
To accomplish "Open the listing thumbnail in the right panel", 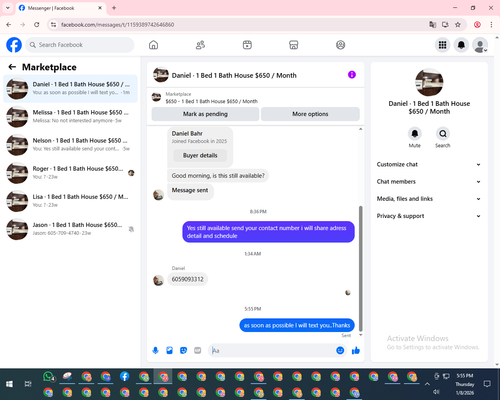I will (x=429, y=82).
